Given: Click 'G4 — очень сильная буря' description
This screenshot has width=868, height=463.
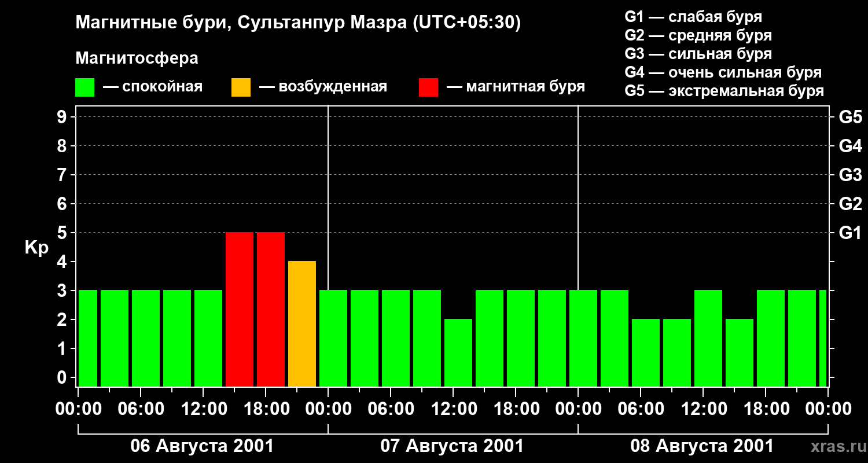Looking at the screenshot, I should tap(723, 72).
